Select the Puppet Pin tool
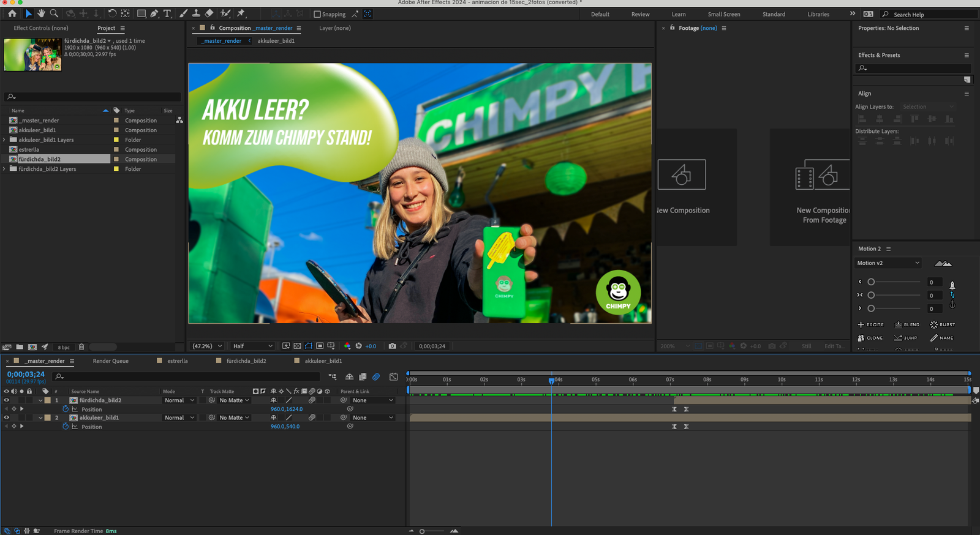 pyautogui.click(x=241, y=13)
